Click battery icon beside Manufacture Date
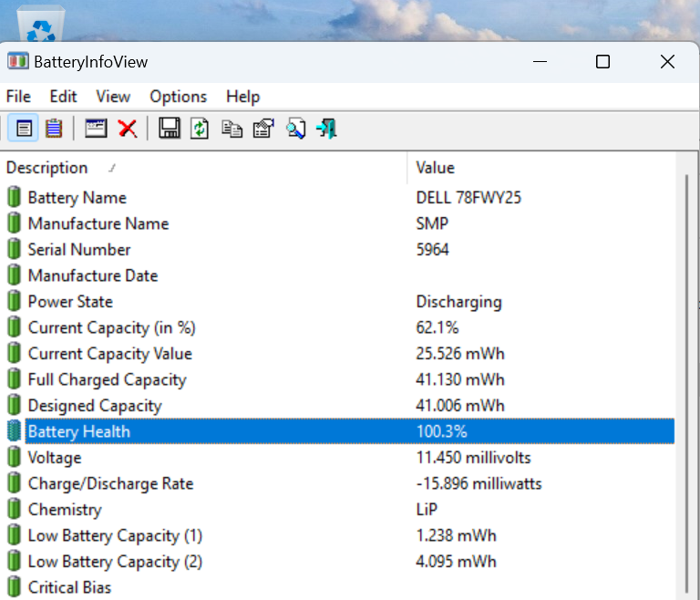The height and width of the screenshot is (600, 700). coord(15,274)
